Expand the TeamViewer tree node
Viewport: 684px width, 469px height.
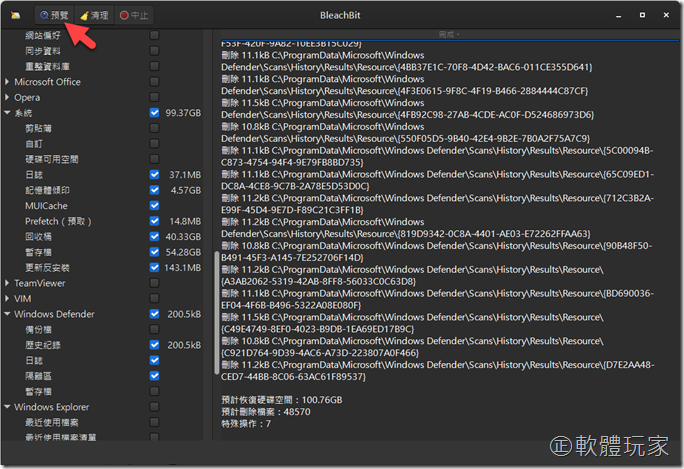click(x=7, y=283)
